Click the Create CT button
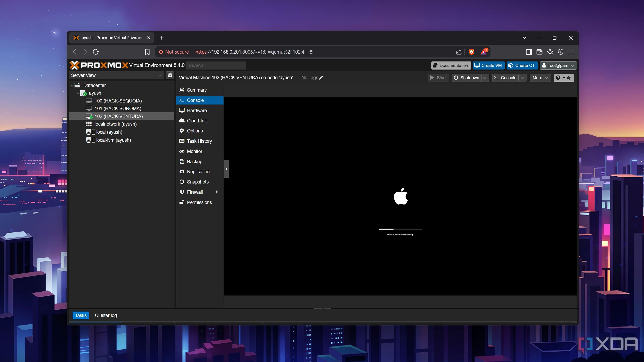This screenshot has height=362, width=644. point(522,66)
